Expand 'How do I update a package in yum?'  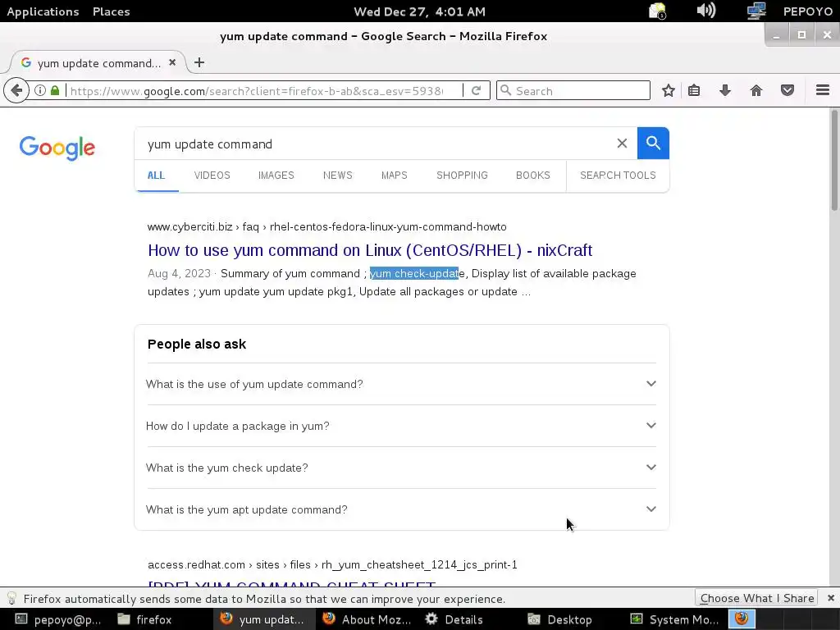pyautogui.click(x=401, y=426)
